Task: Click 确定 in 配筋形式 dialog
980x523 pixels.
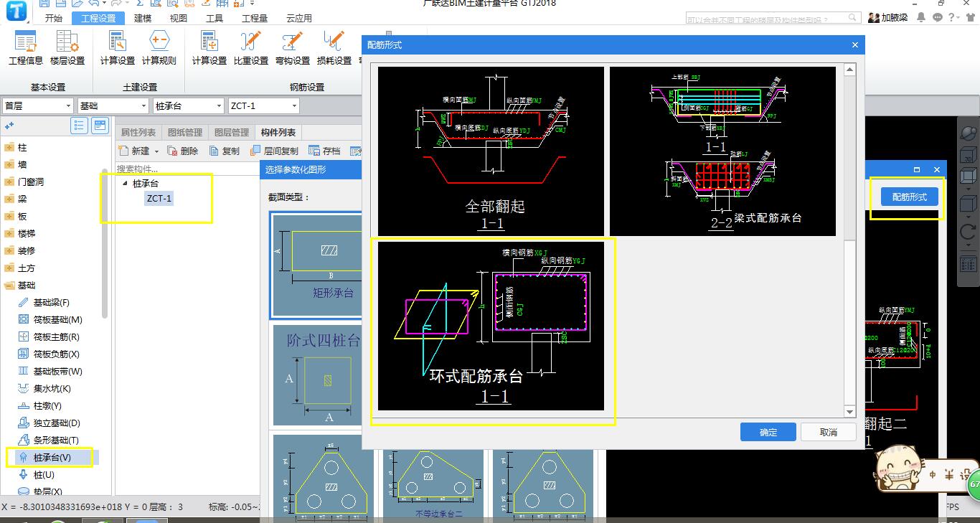Action: pos(768,432)
